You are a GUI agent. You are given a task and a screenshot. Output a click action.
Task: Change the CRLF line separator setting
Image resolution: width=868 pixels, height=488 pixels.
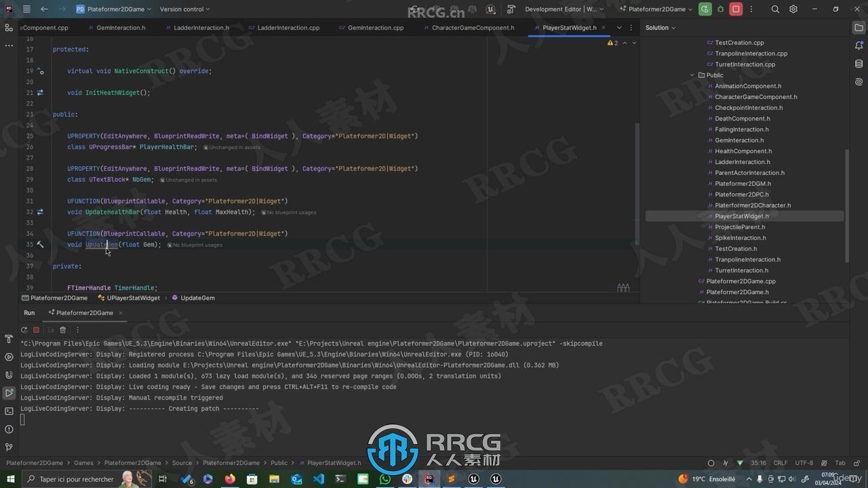[x=781, y=463]
